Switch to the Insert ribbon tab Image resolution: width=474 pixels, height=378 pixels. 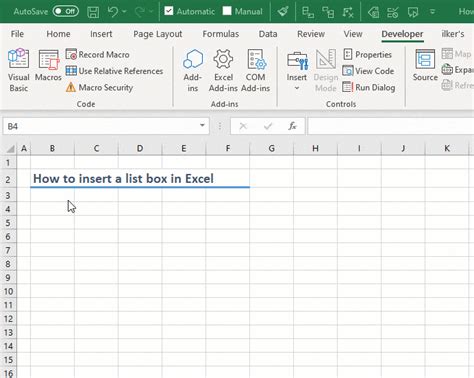coord(101,34)
